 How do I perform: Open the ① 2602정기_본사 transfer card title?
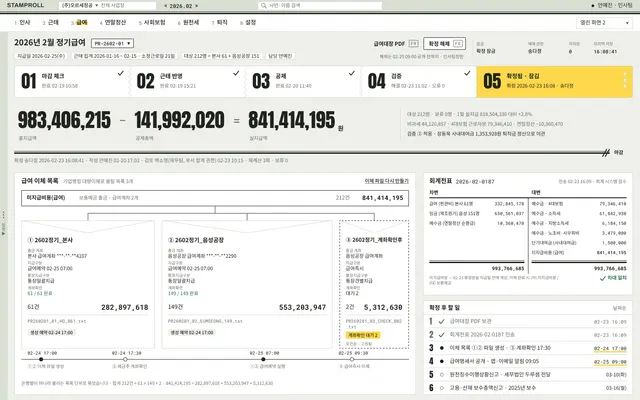(50, 240)
